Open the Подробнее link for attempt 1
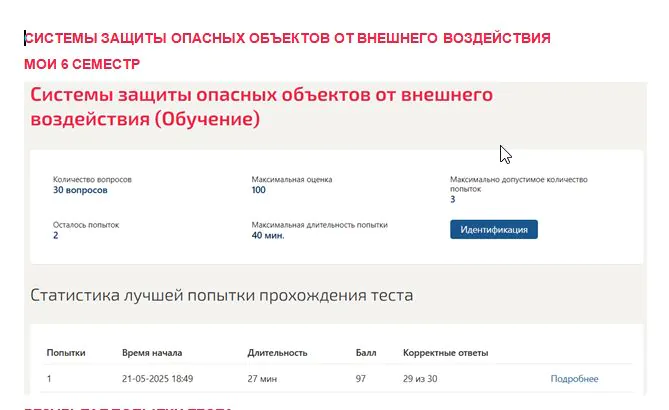Viewport: 669px width, 410px height. point(574,379)
